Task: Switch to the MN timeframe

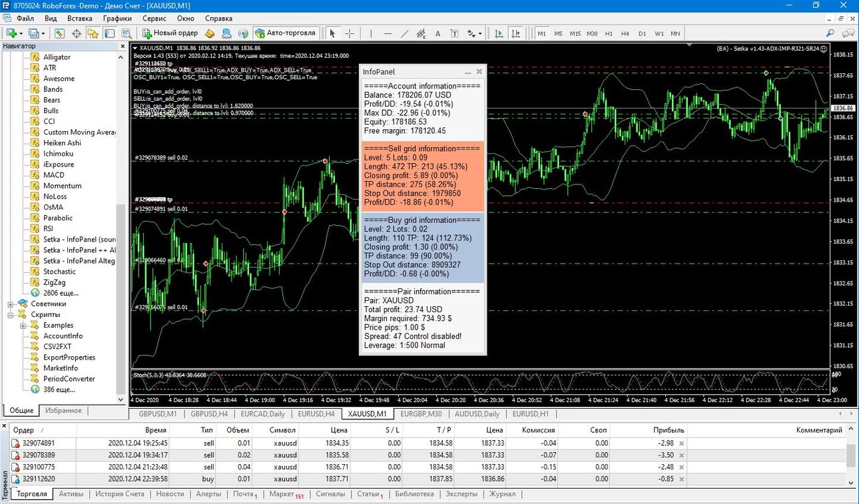Action: click(x=675, y=33)
